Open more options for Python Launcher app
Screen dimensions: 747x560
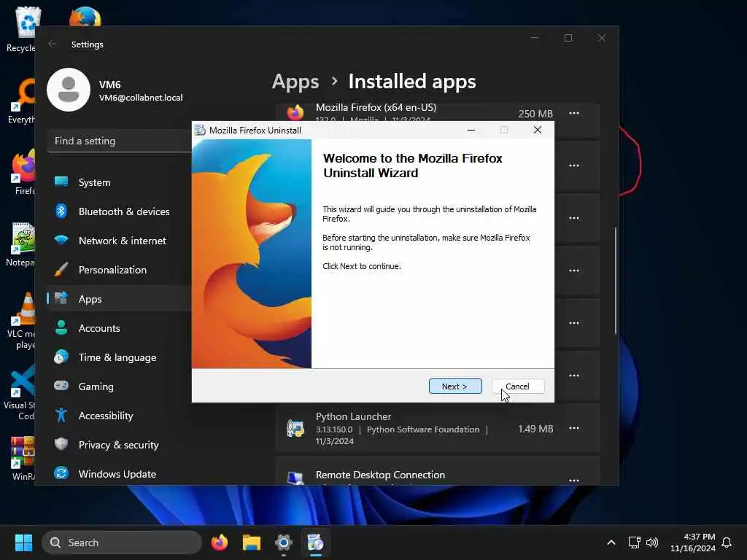574,428
